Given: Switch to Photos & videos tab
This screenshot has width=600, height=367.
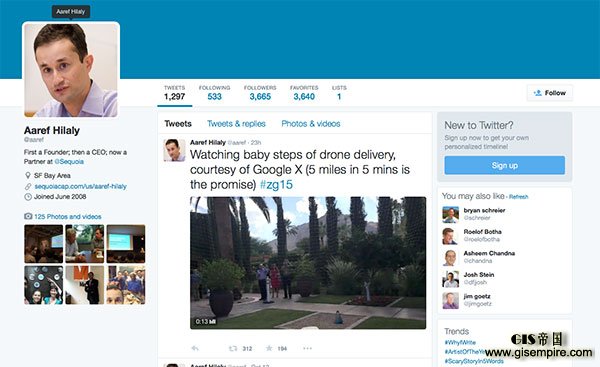Looking at the screenshot, I should tap(311, 124).
